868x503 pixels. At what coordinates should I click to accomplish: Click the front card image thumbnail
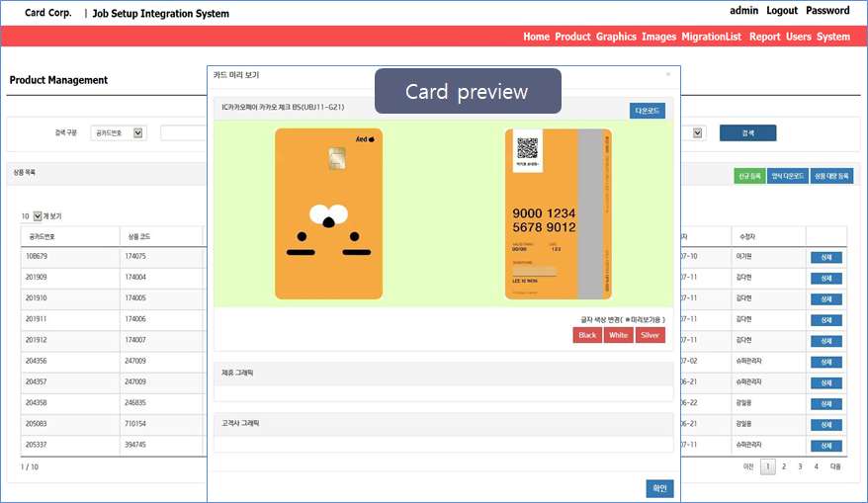pyautogui.click(x=329, y=213)
